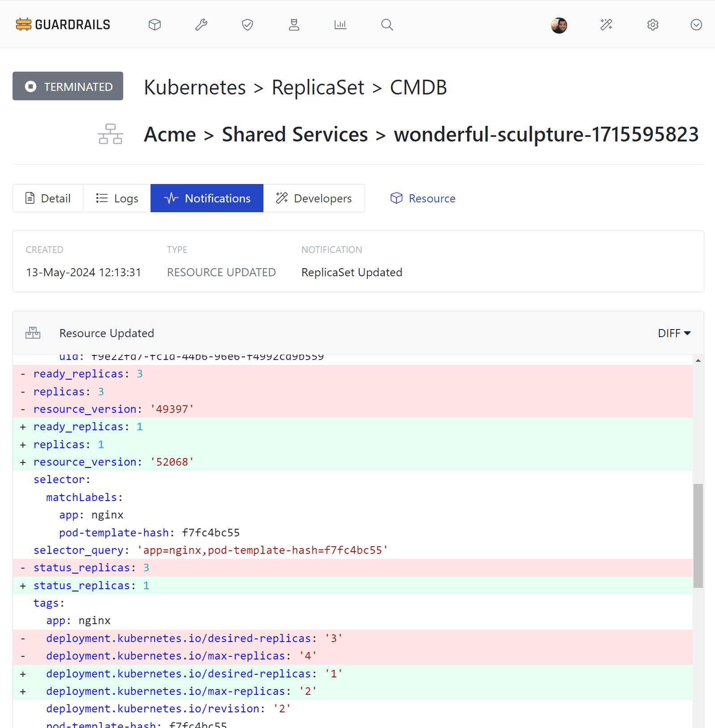Open the magic wand developer tools icon
715x728 pixels.
(x=606, y=25)
